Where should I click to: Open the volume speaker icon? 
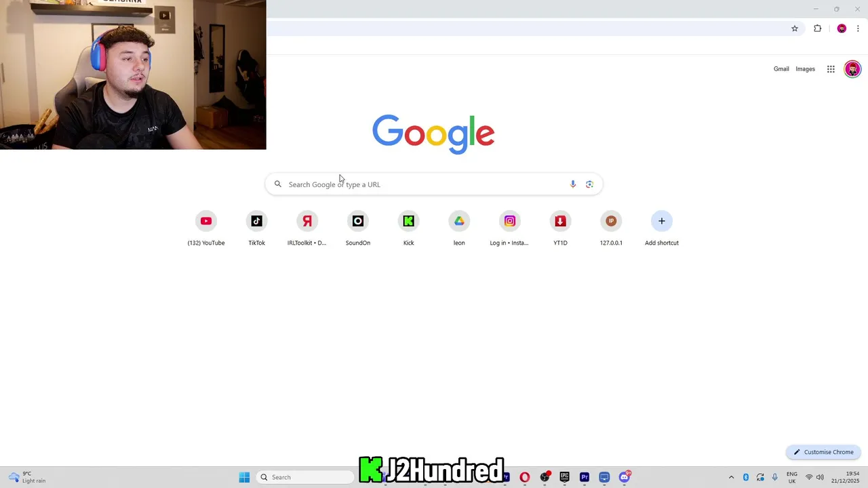820,477
